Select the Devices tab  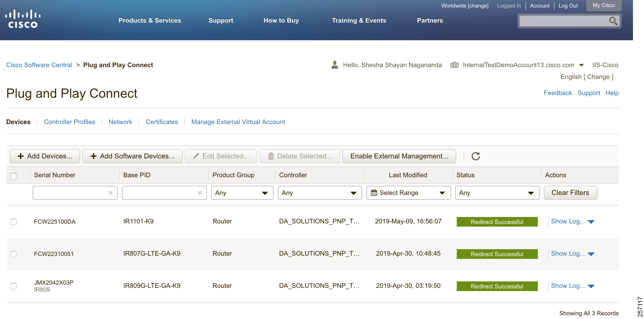[18, 122]
